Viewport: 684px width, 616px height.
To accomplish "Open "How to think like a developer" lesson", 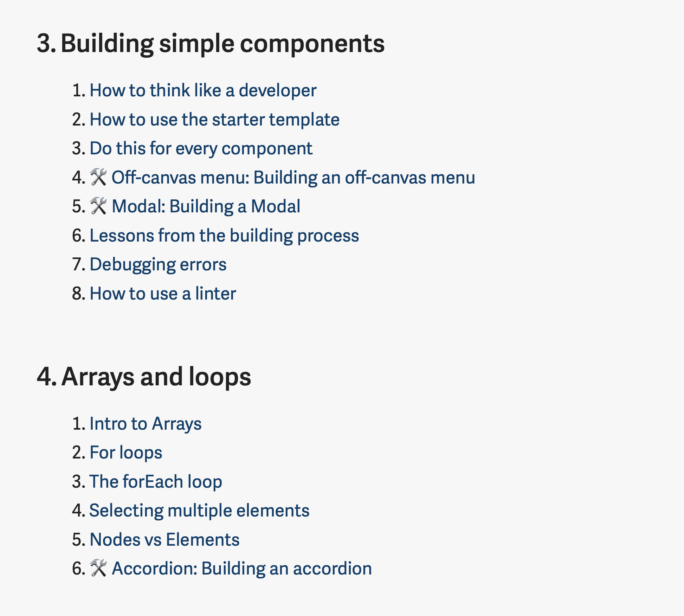I will click(x=203, y=91).
